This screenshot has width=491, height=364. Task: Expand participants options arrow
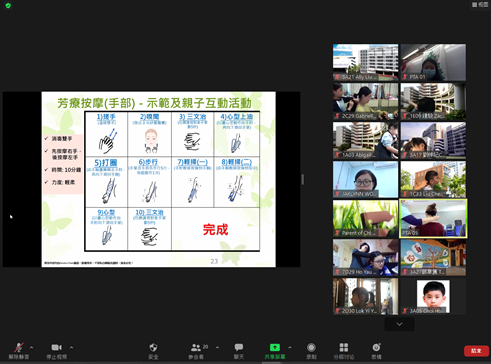tap(217, 347)
